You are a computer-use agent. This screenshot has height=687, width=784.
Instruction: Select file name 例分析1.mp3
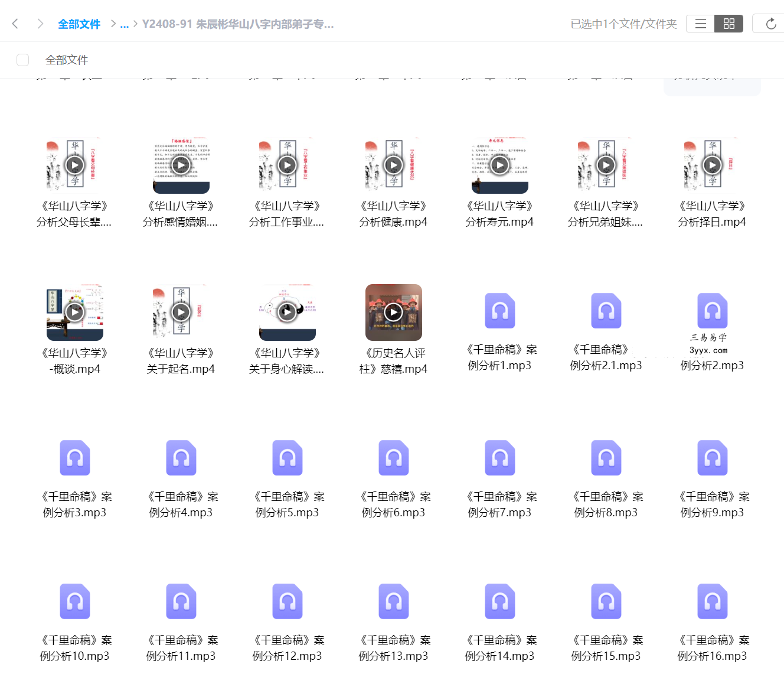click(499, 366)
